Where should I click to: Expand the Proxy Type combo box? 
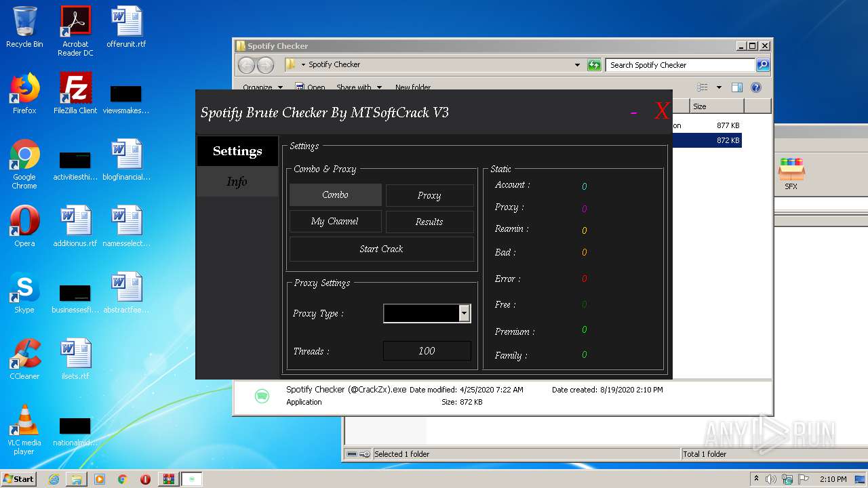point(465,313)
